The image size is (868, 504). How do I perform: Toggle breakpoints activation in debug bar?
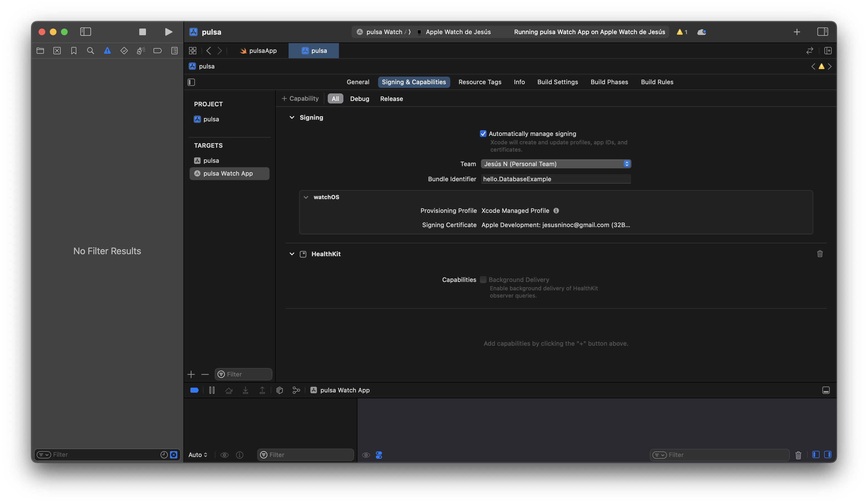coord(194,390)
